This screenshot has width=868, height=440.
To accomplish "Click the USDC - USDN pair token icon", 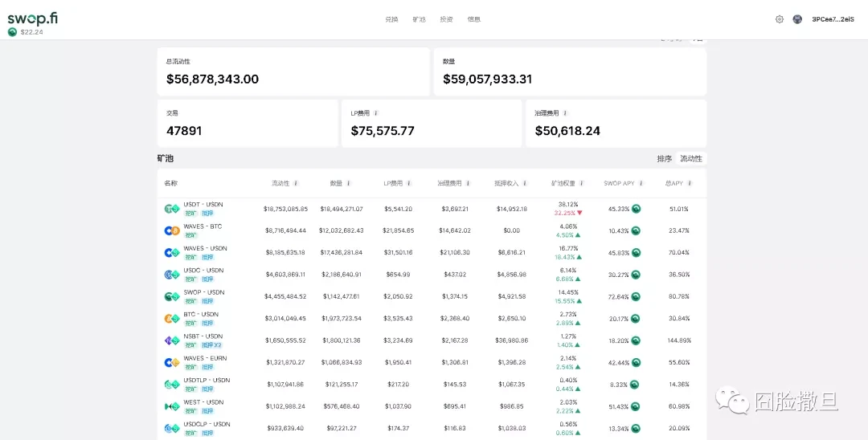I will pos(172,275).
